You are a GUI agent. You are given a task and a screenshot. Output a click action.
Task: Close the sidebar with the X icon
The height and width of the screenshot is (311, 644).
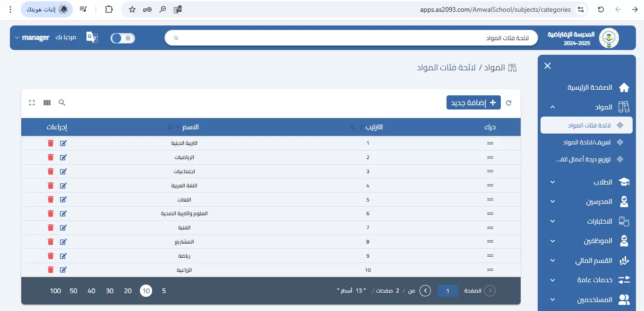point(548,66)
